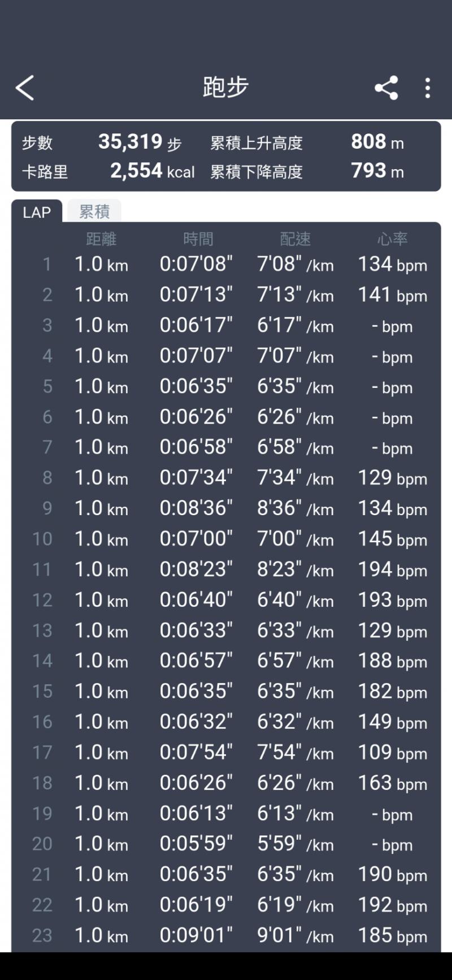
Task: Tap the 配速 column header
Action: pos(295,239)
